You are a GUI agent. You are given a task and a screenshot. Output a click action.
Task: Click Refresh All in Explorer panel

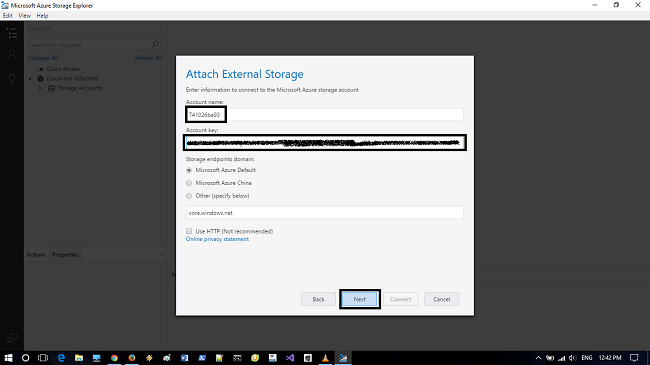pyautogui.click(x=148, y=58)
